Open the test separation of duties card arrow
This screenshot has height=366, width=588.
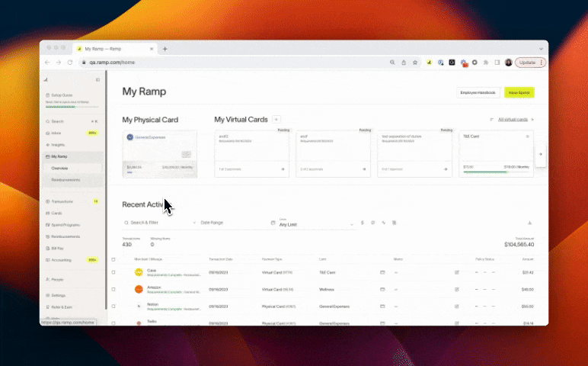pos(446,169)
